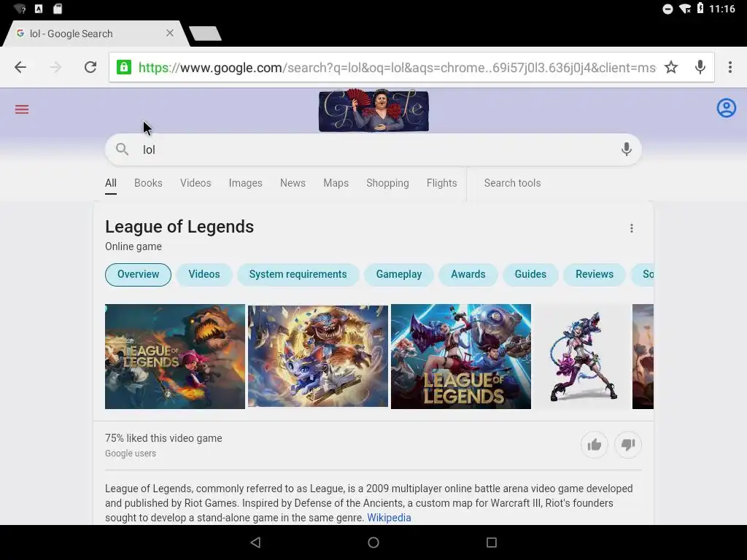Open the Google account profile icon
Viewport: 747px width, 560px height.
[x=726, y=108]
